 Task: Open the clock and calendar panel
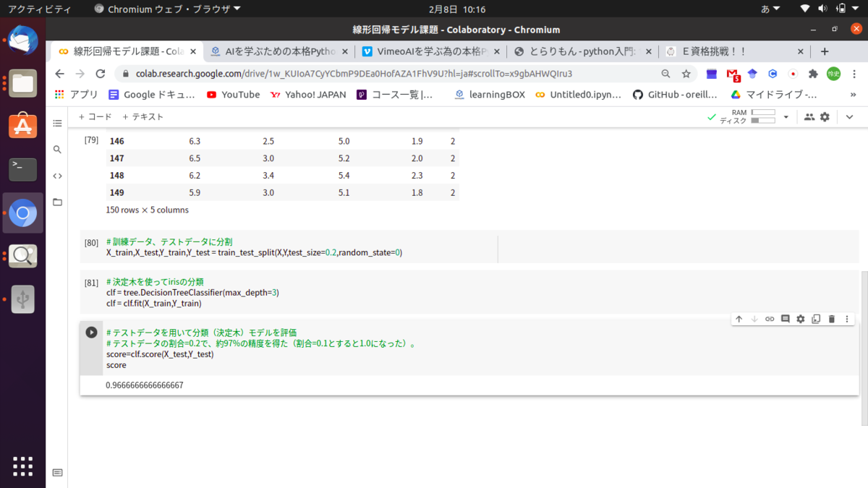(x=456, y=9)
